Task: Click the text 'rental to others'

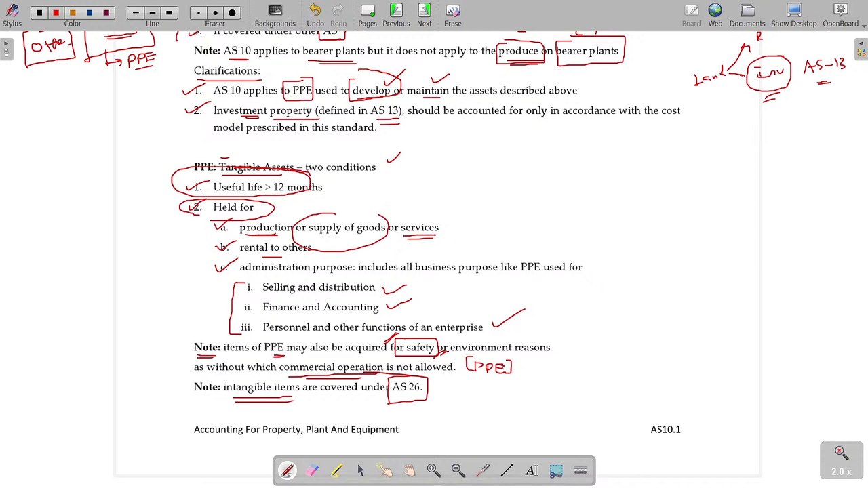Action: 275,247
